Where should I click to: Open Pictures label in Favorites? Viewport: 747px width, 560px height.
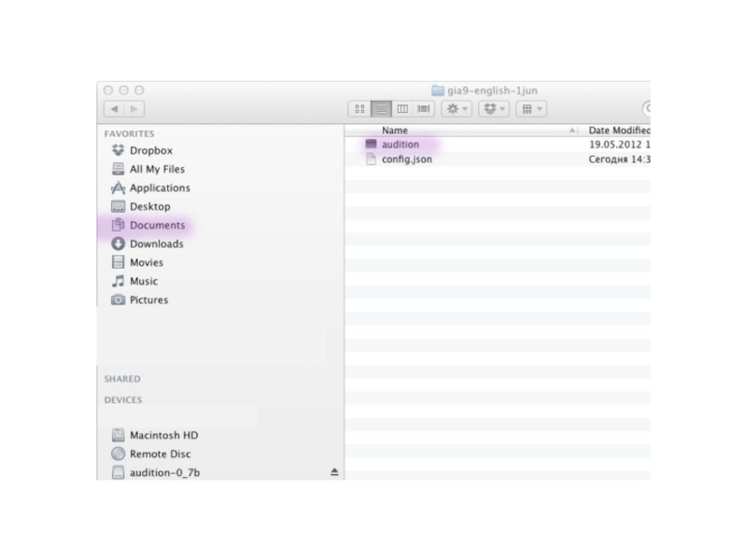149,300
